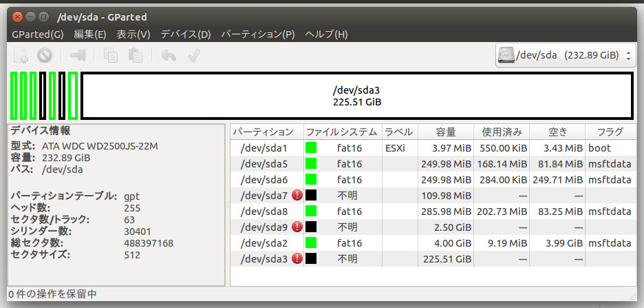The width and height of the screenshot is (644, 308).
Task: Click the warning icon beside /dev/sda9
Action: pyautogui.click(x=297, y=227)
